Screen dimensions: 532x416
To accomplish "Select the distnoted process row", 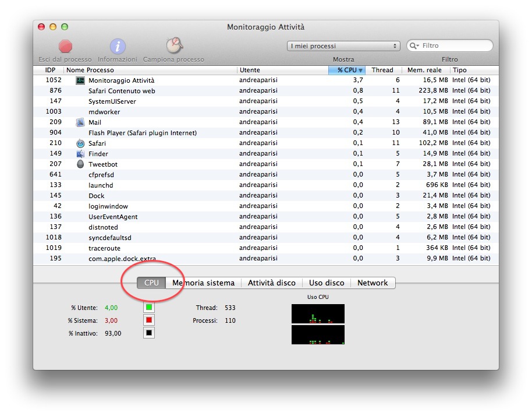I will click(x=266, y=227).
